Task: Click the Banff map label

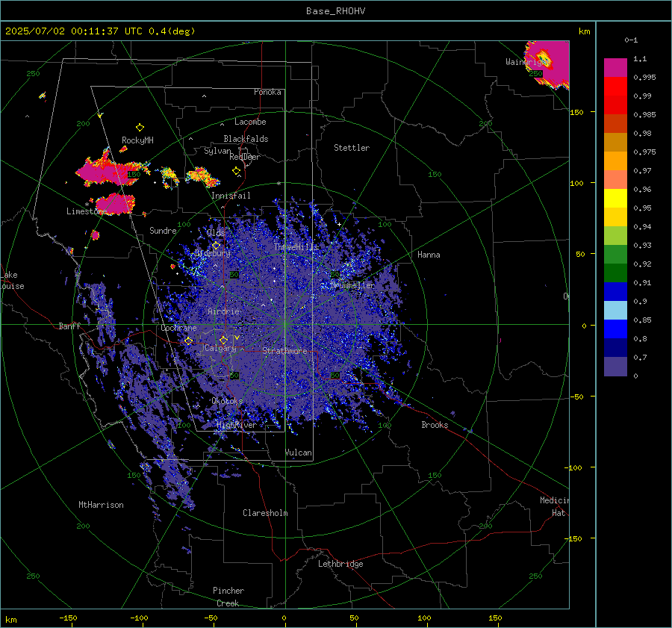Action: (69, 326)
